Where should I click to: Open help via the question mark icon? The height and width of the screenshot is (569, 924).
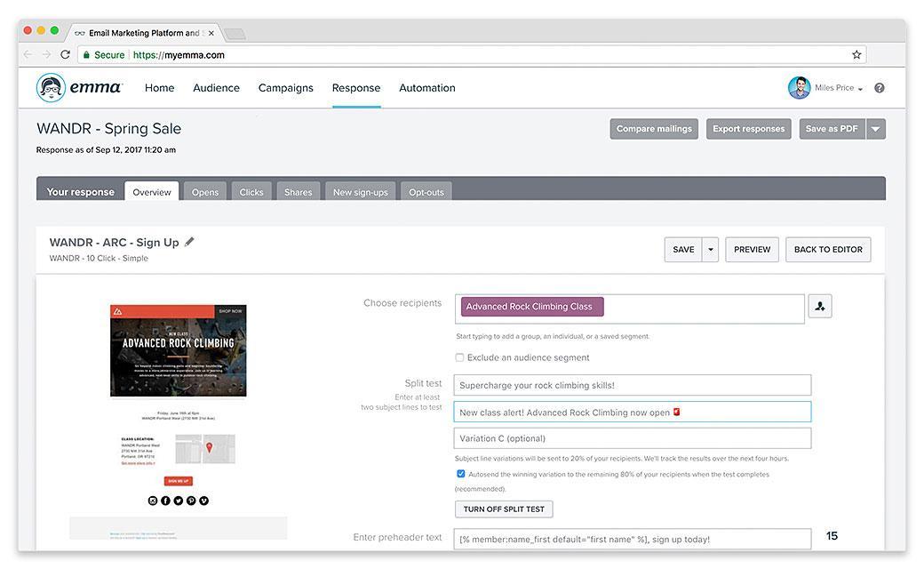[x=879, y=87]
